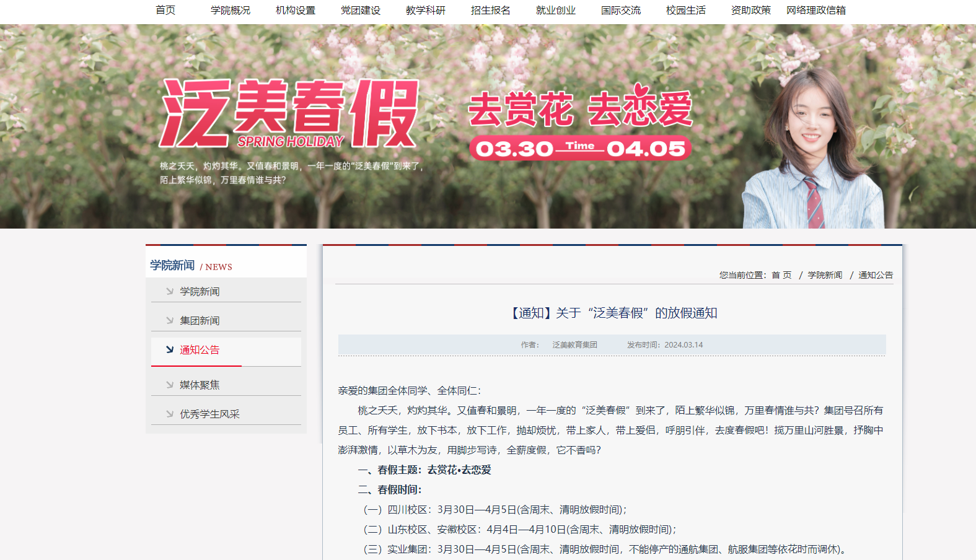Go to 通知公告 in the breadcrumb
This screenshot has width=976, height=560.
(x=876, y=275)
